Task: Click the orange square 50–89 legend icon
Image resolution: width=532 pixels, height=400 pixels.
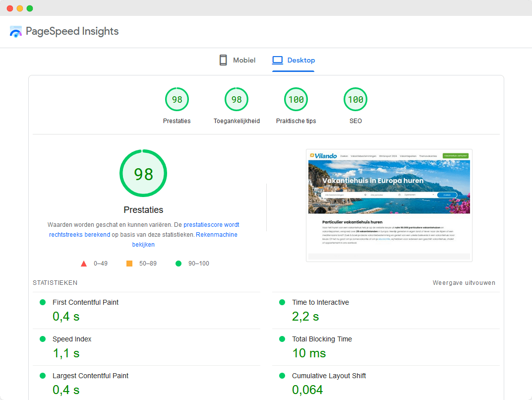Action: click(129, 264)
